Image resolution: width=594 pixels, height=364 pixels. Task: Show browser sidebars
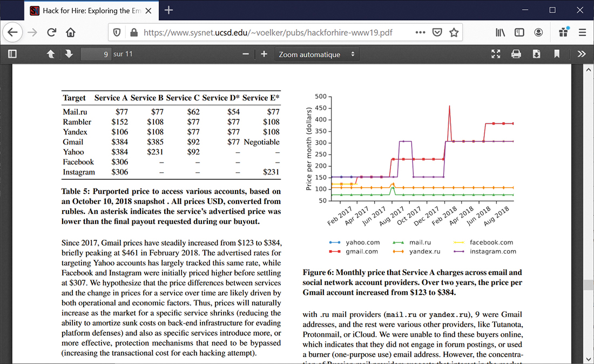tap(519, 32)
